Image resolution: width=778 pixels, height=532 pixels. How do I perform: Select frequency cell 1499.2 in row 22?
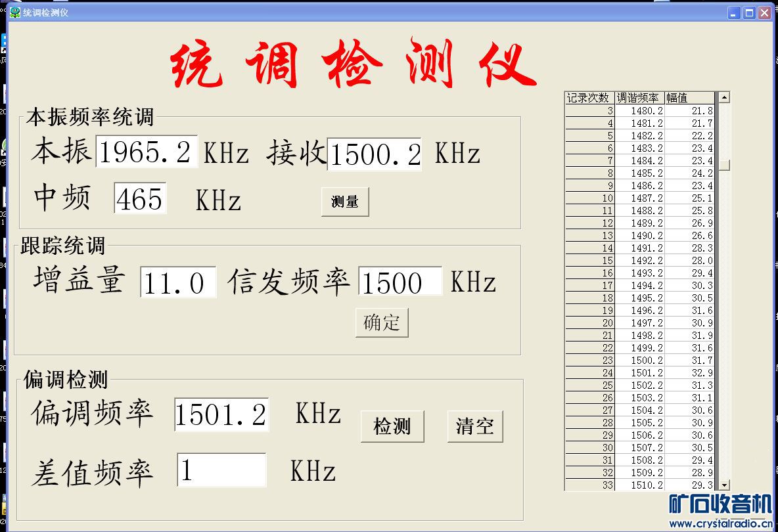pos(639,348)
